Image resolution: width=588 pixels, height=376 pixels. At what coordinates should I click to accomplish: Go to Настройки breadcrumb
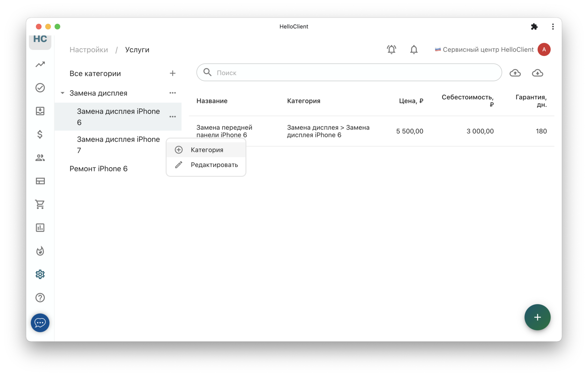89,50
